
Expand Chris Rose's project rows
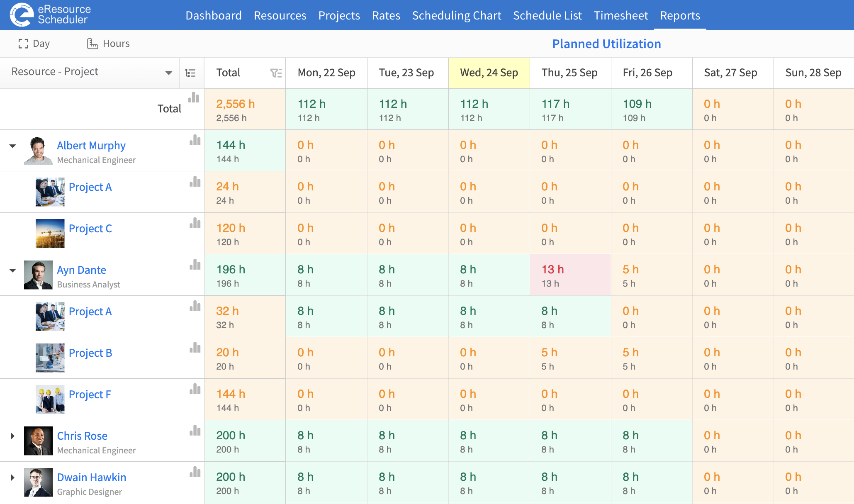click(12, 436)
